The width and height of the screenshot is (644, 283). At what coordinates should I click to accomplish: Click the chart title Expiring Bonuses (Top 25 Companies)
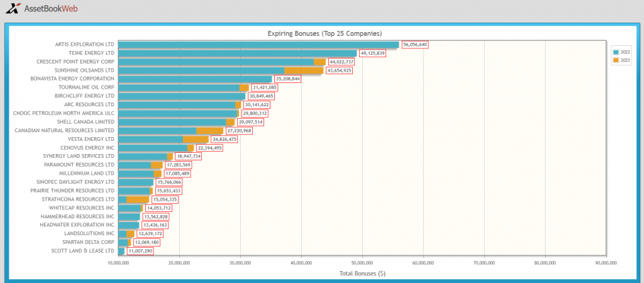[325, 33]
